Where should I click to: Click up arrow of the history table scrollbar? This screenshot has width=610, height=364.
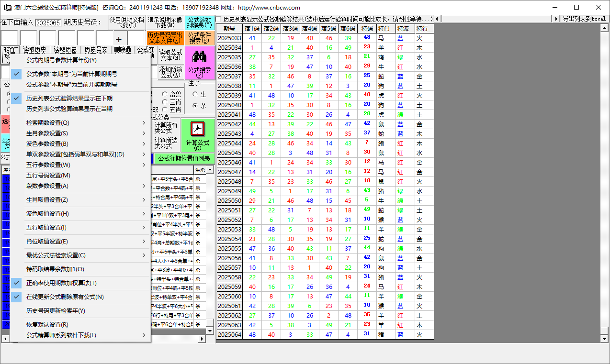(604, 27)
